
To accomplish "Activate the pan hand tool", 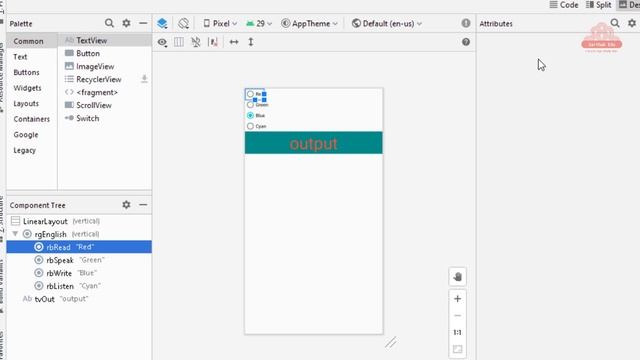I will pos(457,277).
